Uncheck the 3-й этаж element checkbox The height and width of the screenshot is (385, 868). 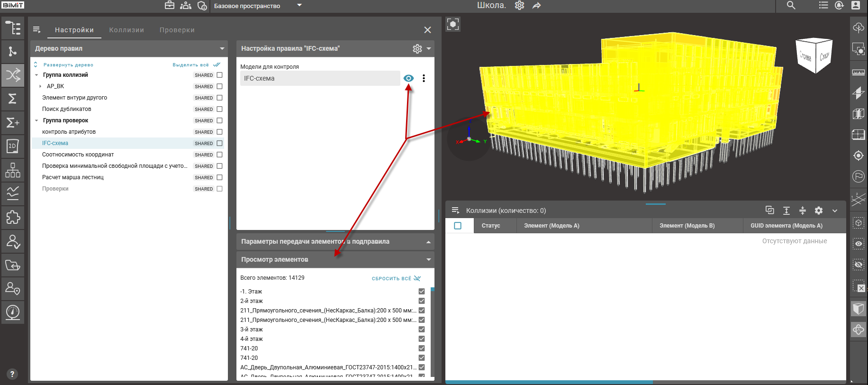pyautogui.click(x=422, y=330)
